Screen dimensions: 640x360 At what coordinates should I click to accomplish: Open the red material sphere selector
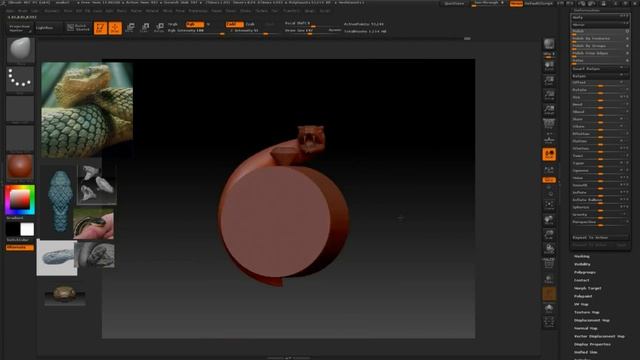point(20,167)
